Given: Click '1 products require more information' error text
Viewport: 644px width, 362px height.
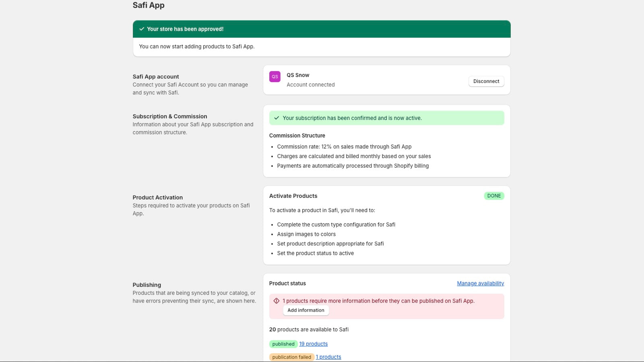Looking at the screenshot, I should [x=378, y=301].
